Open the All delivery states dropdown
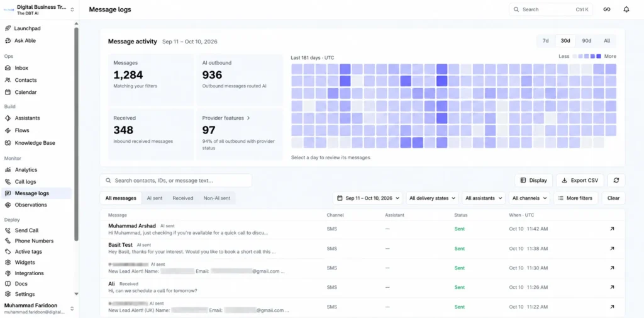Viewport: 644px width, 318px height. [x=433, y=198]
